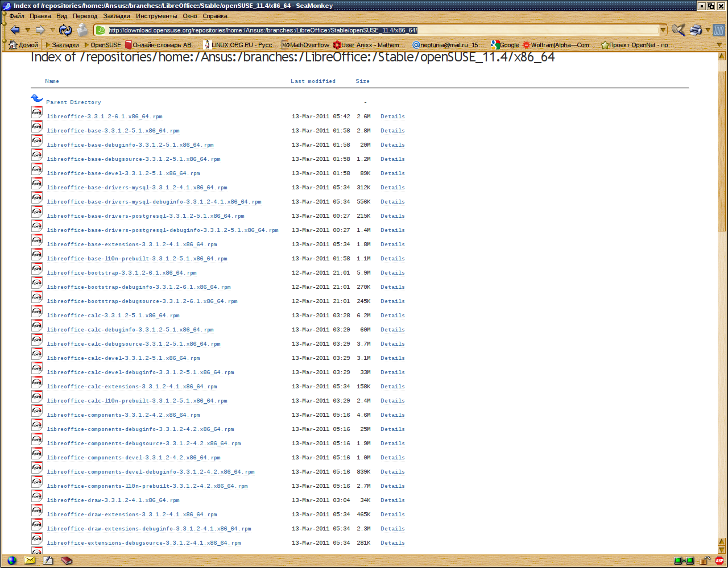Click the Search icon beside the address bar
The height and width of the screenshot is (568, 728).
(678, 30)
